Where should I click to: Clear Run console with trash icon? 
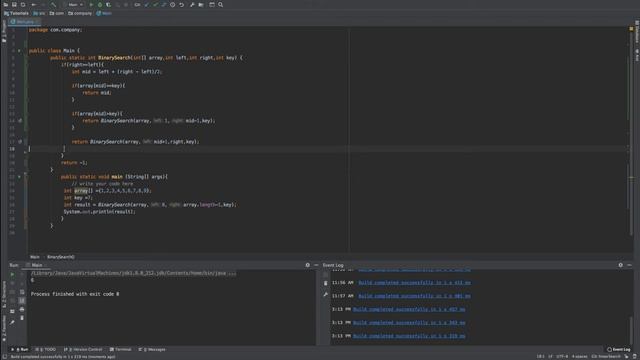(x=22, y=318)
